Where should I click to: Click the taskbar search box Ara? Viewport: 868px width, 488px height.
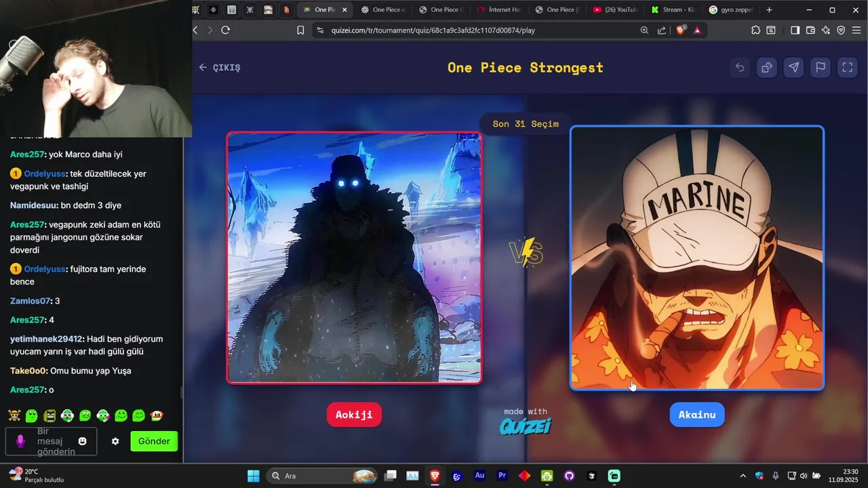[x=321, y=476]
